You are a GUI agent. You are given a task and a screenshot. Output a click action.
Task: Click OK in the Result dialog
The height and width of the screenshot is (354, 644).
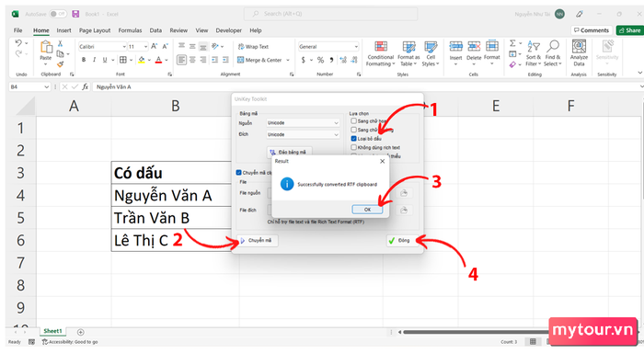(x=367, y=210)
